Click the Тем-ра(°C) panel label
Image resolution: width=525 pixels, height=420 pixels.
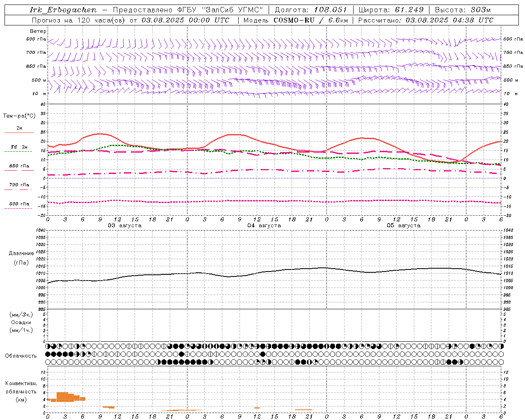click(x=19, y=116)
